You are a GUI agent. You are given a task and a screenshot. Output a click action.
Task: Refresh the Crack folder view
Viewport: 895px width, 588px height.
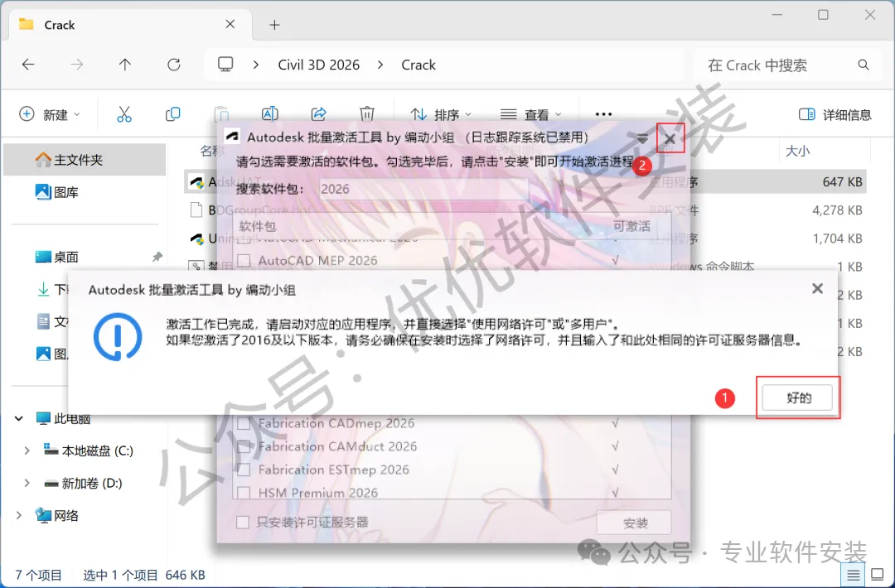[174, 65]
